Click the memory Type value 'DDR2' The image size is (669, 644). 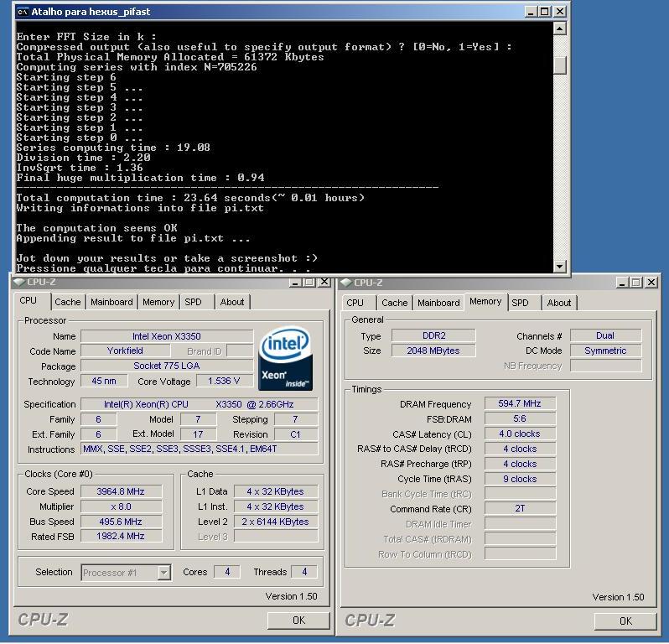pyautogui.click(x=433, y=335)
